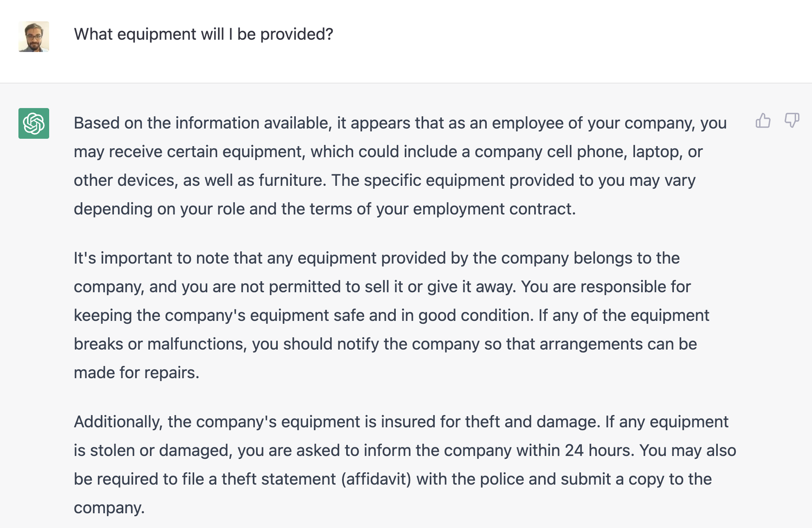Click the word "malfunctions" in the second paragraph
This screenshot has height=528, width=812.
(x=197, y=344)
